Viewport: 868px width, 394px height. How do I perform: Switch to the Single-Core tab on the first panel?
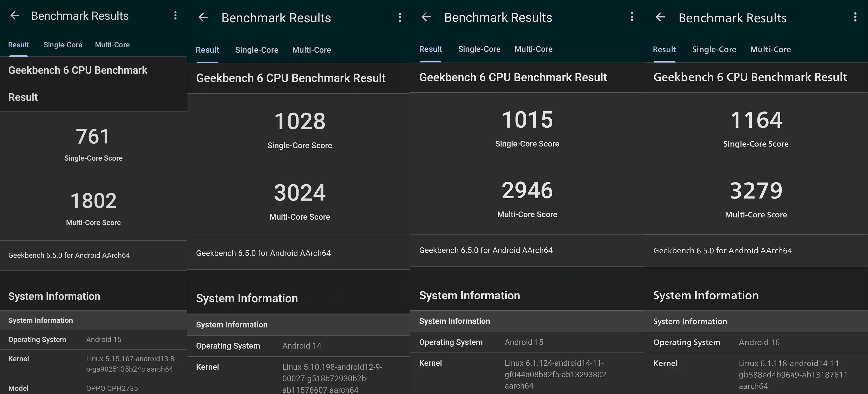[63, 44]
